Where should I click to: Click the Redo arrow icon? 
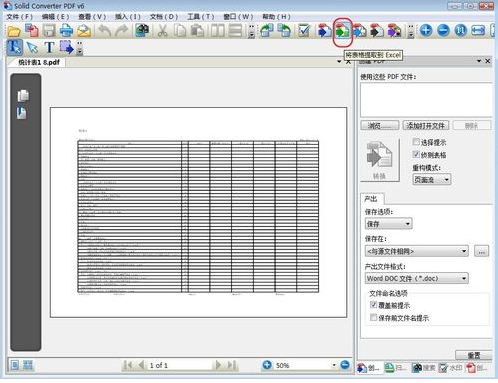coord(122,31)
